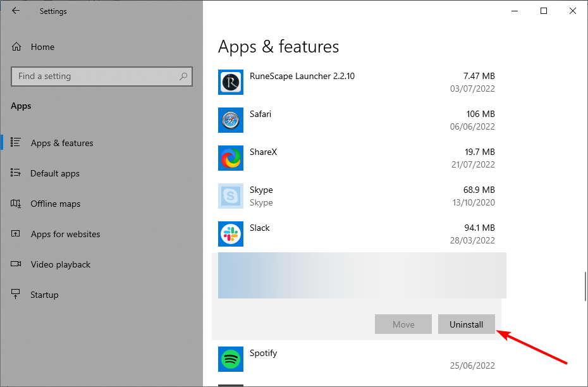
Task: Select the Default apps icon
Action: tap(15, 173)
